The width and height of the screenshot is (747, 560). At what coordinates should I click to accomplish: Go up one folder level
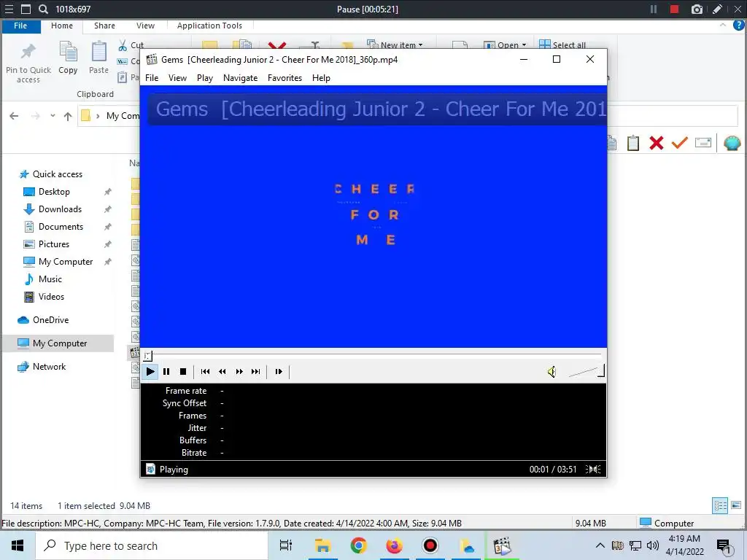coord(68,116)
